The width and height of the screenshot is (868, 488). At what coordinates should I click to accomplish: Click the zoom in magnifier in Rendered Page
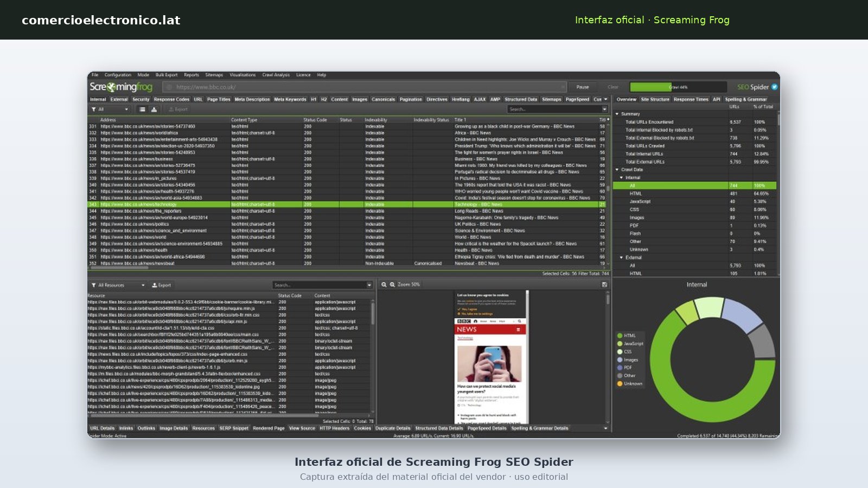[x=392, y=285]
